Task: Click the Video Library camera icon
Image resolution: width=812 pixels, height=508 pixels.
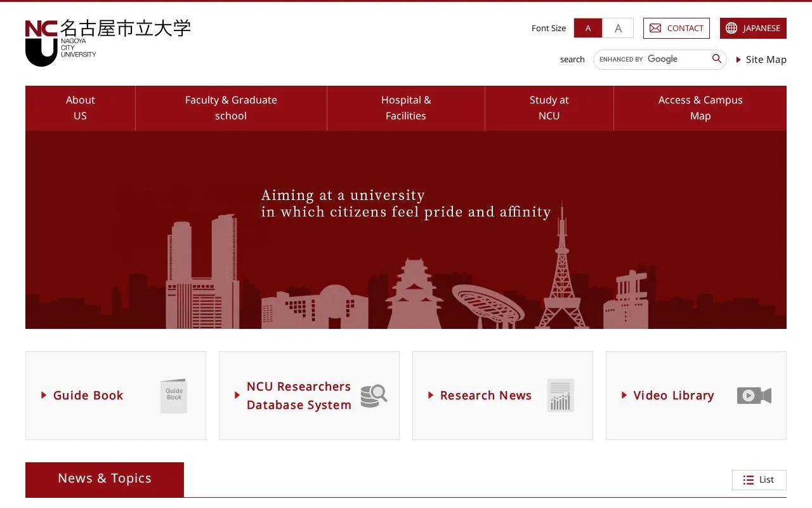Action: tap(754, 396)
